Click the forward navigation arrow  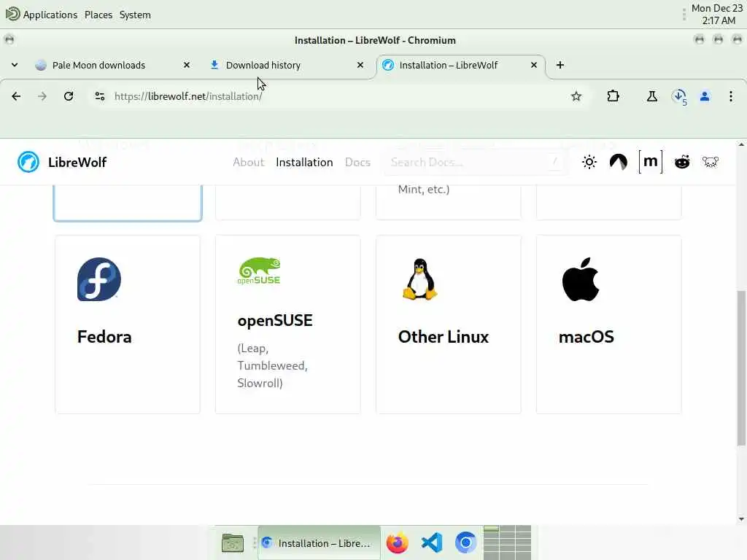click(42, 96)
